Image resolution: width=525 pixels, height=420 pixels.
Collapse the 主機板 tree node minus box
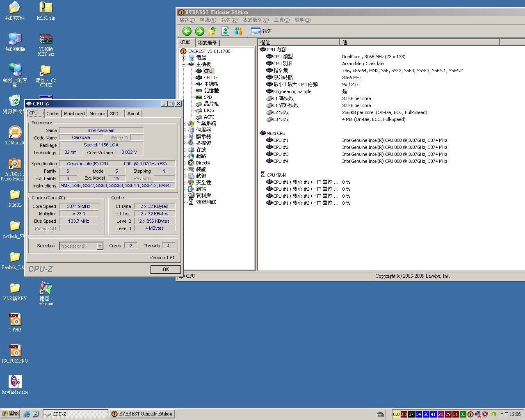(183, 64)
